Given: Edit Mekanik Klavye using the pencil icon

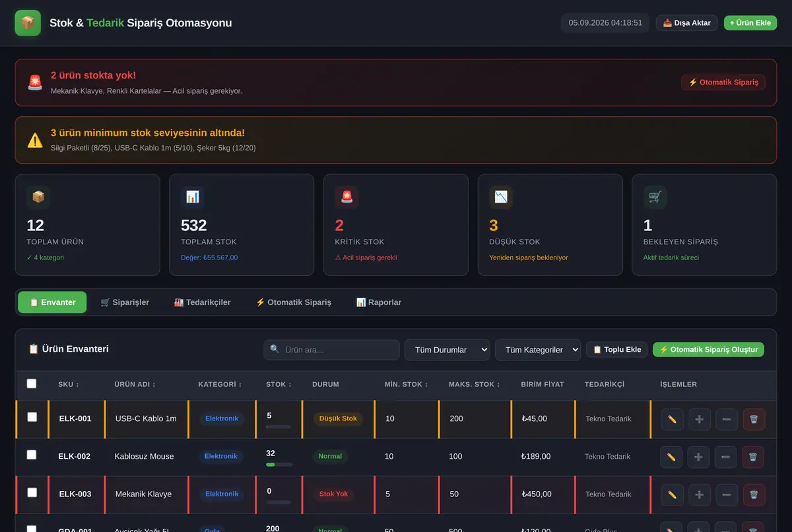Looking at the screenshot, I should (x=673, y=494).
